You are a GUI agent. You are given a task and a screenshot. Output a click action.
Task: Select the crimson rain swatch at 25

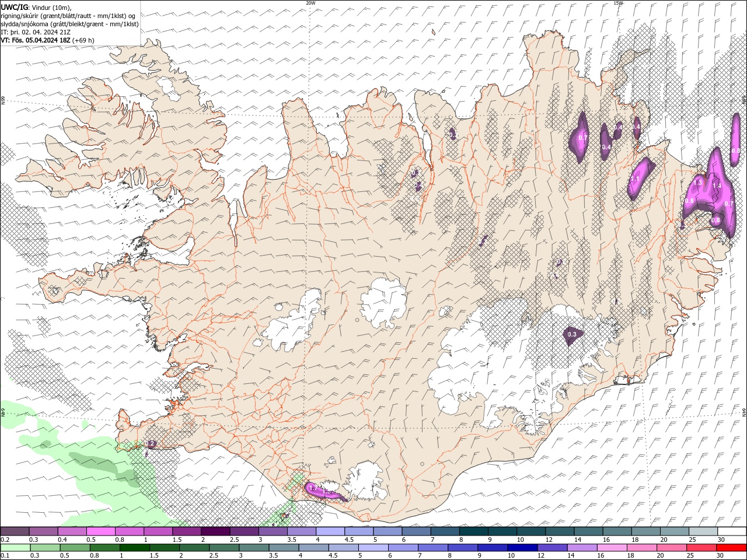(701, 548)
